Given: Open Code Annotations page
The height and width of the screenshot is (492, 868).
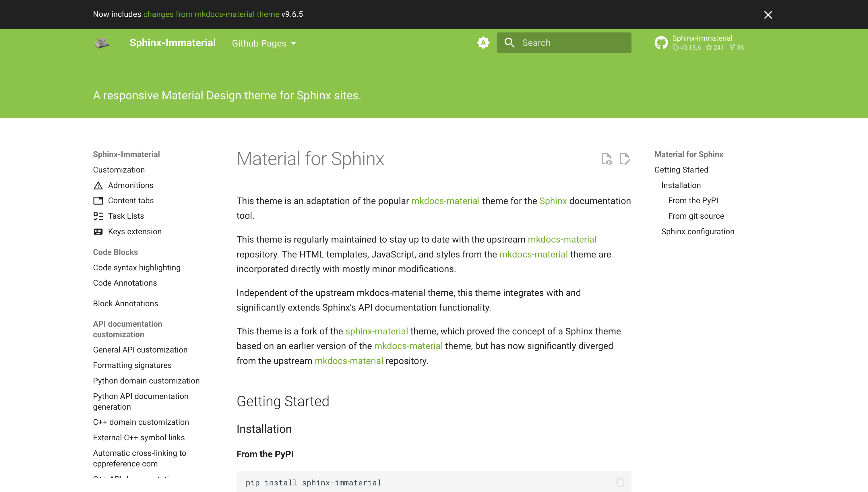Looking at the screenshot, I should coord(125,283).
